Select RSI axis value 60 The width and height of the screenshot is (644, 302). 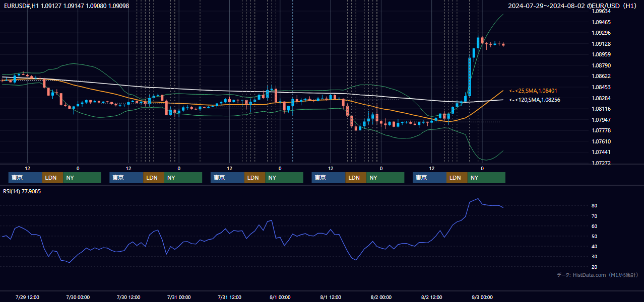pos(595,226)
